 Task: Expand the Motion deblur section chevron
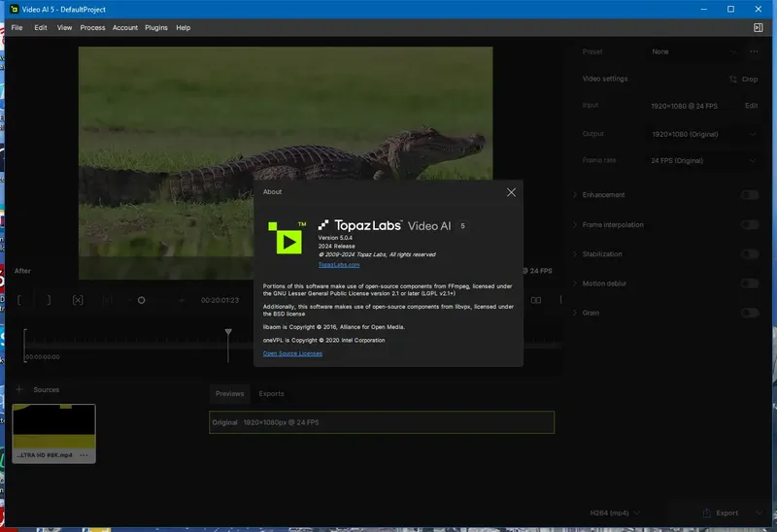(x=575, y=283)
